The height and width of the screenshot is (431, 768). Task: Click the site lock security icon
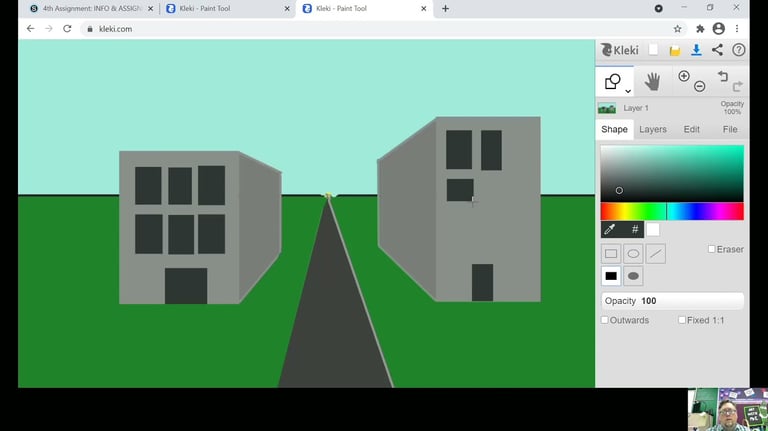click(x=90, y=29)
